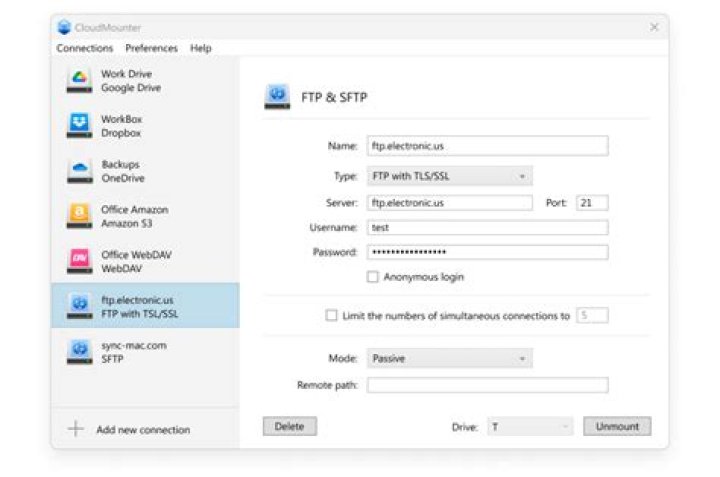Open the Type dropdown FTP with TLS/SSL
This screenshot has height=477, width=720.
pos(450,176)
